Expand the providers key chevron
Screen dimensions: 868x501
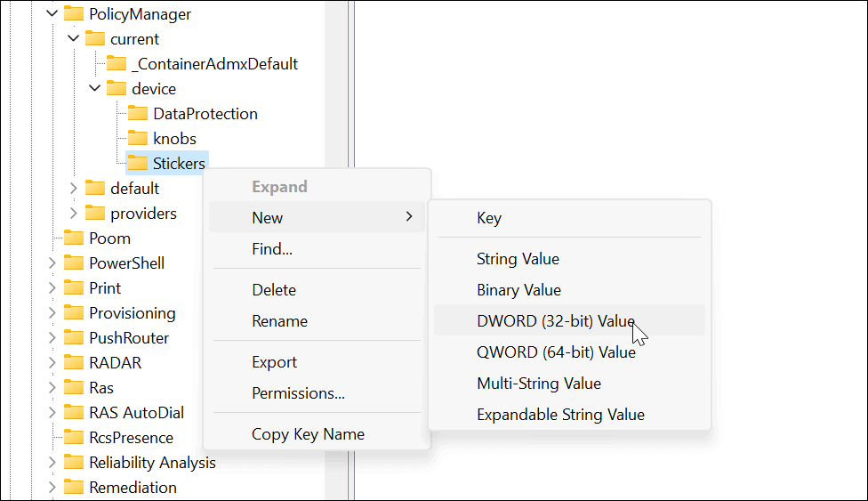pyautogui.click(x=74, y=213)
